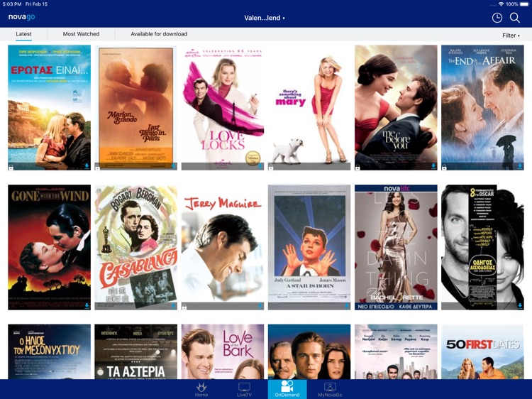
Task: Open The End of the Affair poster
Action: click(x=482, y=107)
